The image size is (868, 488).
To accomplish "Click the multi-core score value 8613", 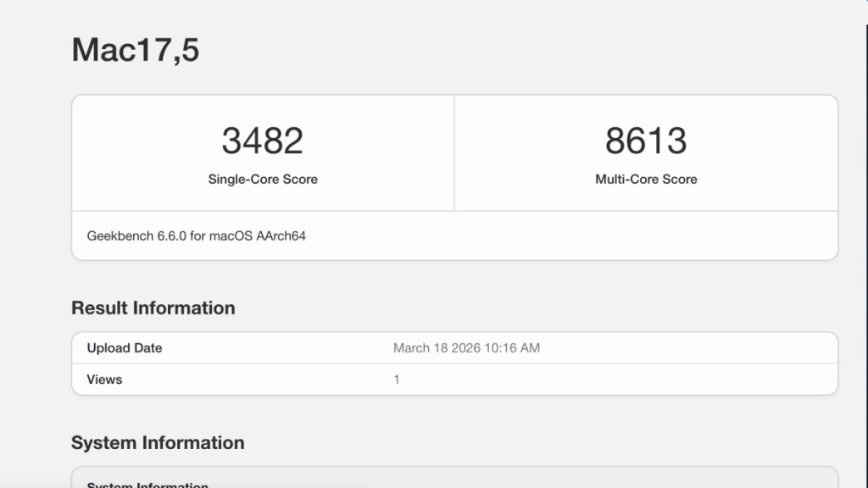I will click(x=646, y=139).
